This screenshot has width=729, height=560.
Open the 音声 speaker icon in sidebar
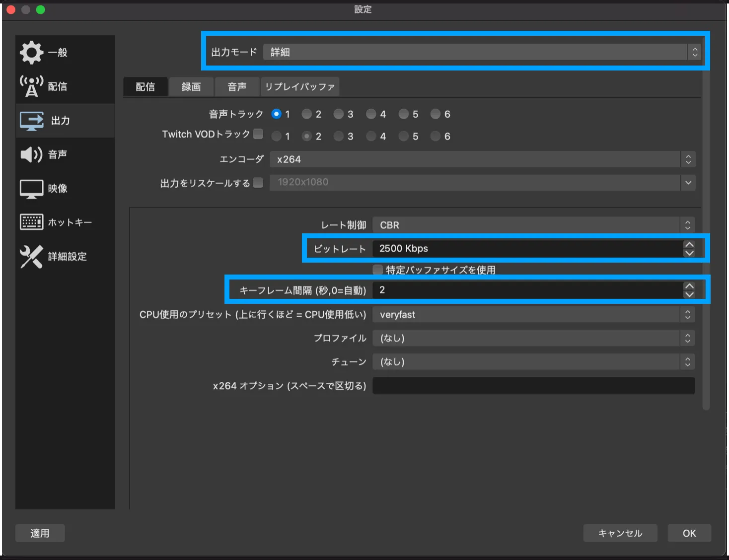click(31, 154)
